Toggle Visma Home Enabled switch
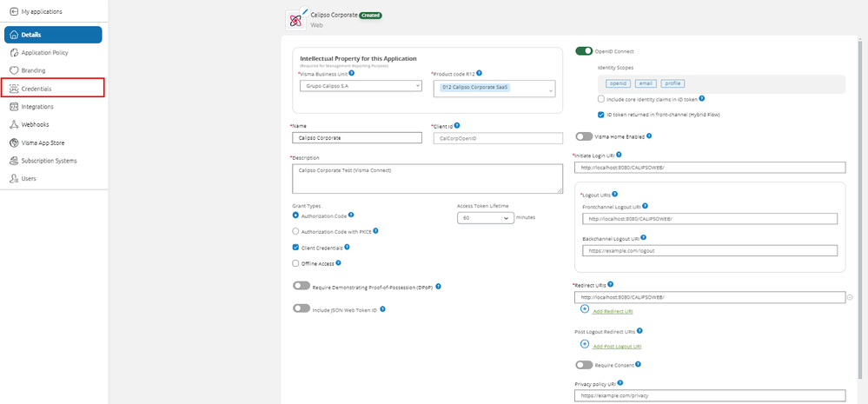The image size is (868, 404). [584, 136]
